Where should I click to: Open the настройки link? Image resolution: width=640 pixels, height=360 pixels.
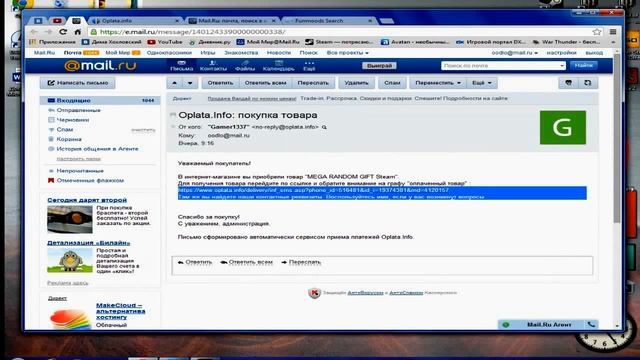click(561, 53)
